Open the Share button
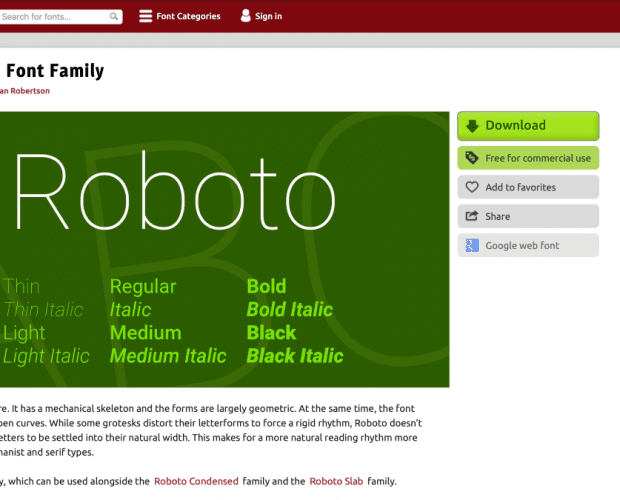This screenshot has width=620, height=500. pos(528,216)
